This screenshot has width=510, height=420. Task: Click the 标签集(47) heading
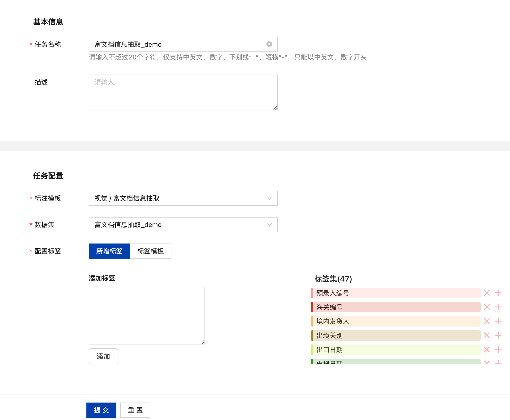coord(333,279)
